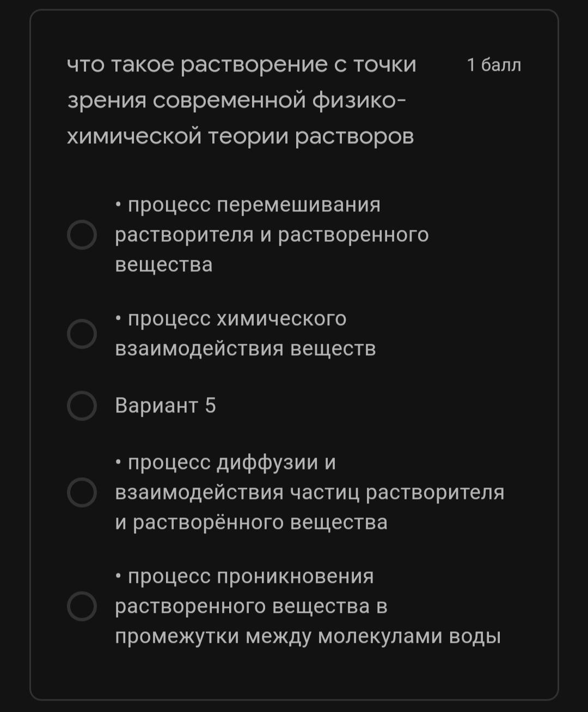The image size is (588, 712).
Task: Click the '1 балл' points label
Action: [x=494, y=65]
